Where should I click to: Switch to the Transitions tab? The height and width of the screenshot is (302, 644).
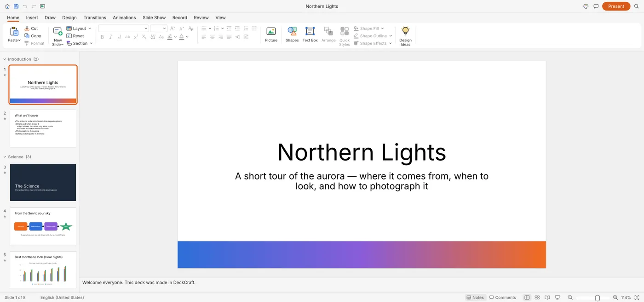[95, 17]
